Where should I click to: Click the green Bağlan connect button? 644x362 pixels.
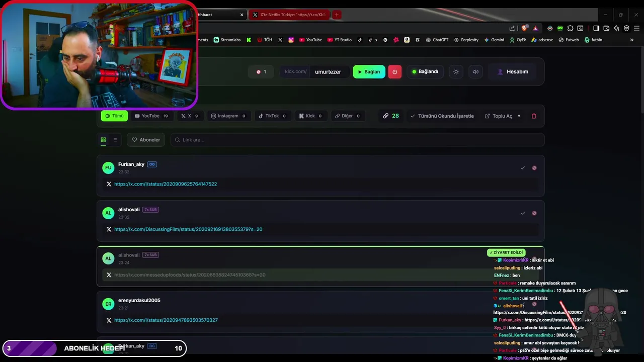pos(369,72)
